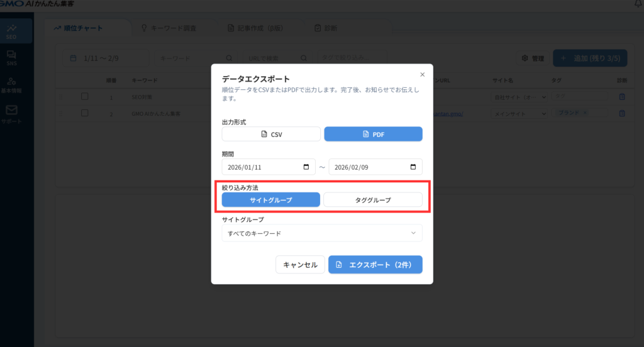Open the 基本情報 sidebar icon
This screenshot has height=347, width=644.
coord(11,84)
